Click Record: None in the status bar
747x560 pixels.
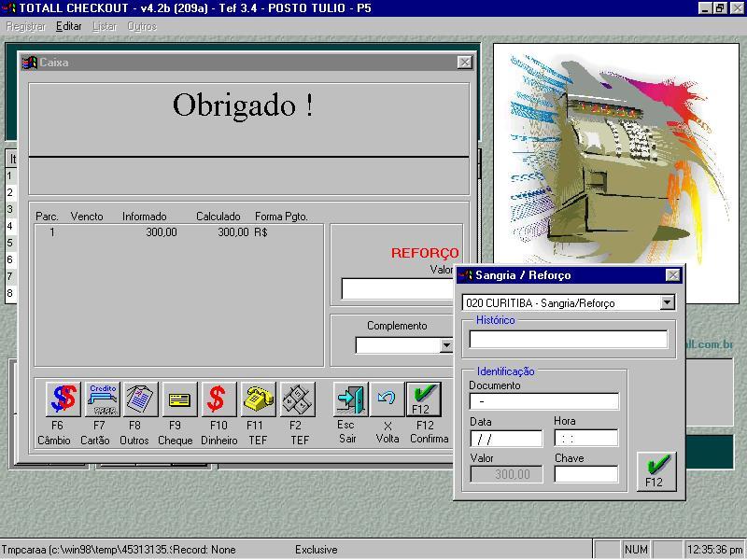coord(204,550)
